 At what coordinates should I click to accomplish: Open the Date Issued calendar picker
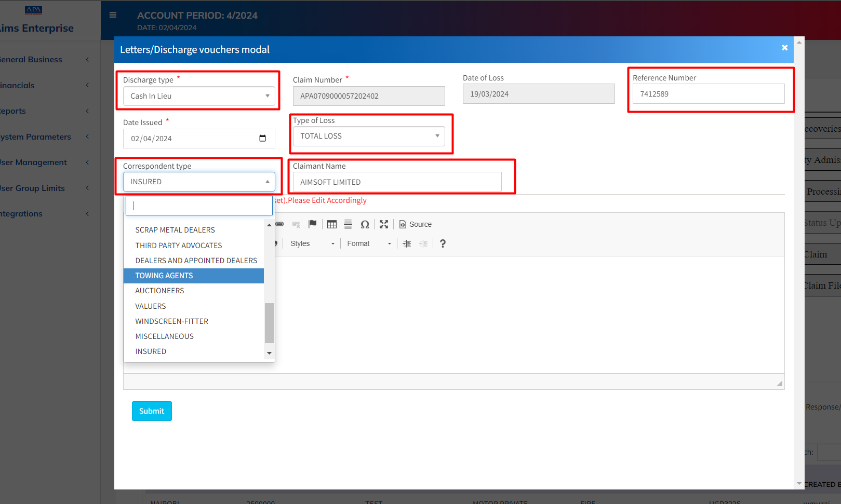coord(262,139)
